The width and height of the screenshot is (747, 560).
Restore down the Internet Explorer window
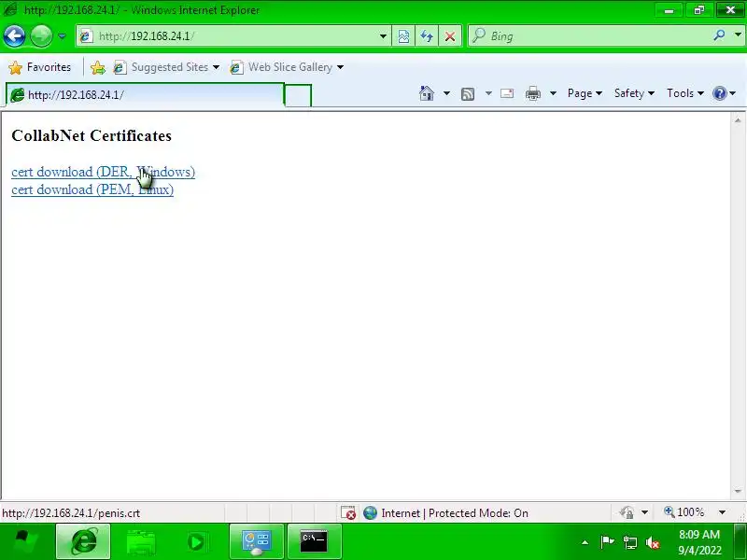point(698,9)
